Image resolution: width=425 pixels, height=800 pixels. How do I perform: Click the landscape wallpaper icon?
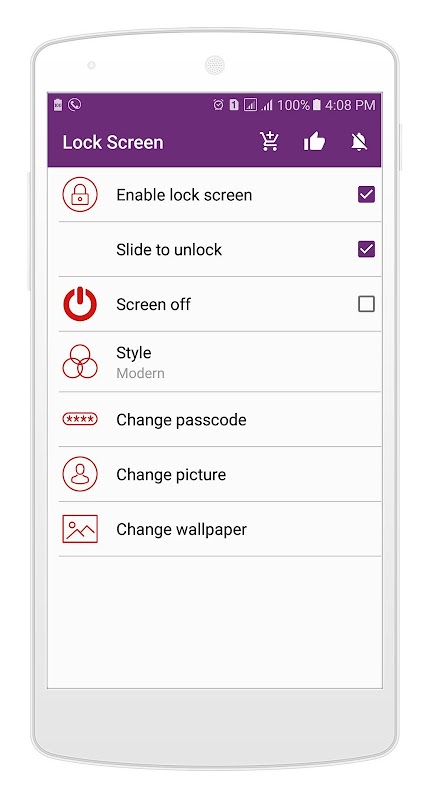pos(80,529)
